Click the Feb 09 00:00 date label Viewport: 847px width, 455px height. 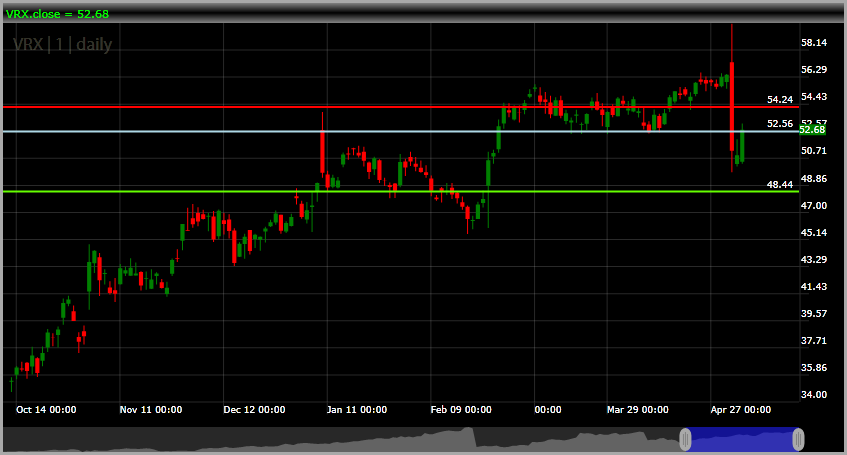pyautogui.click(x=461, y=410)
